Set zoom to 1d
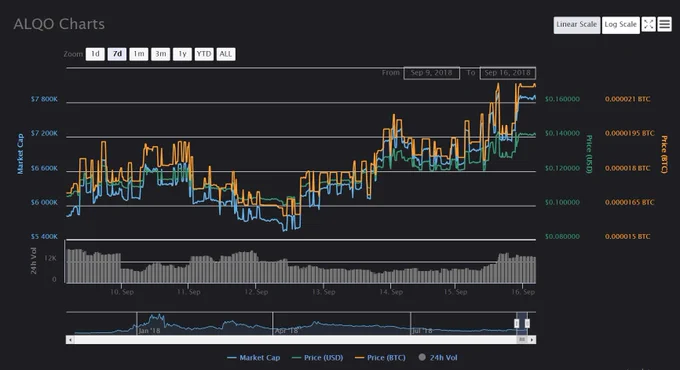 95,54
